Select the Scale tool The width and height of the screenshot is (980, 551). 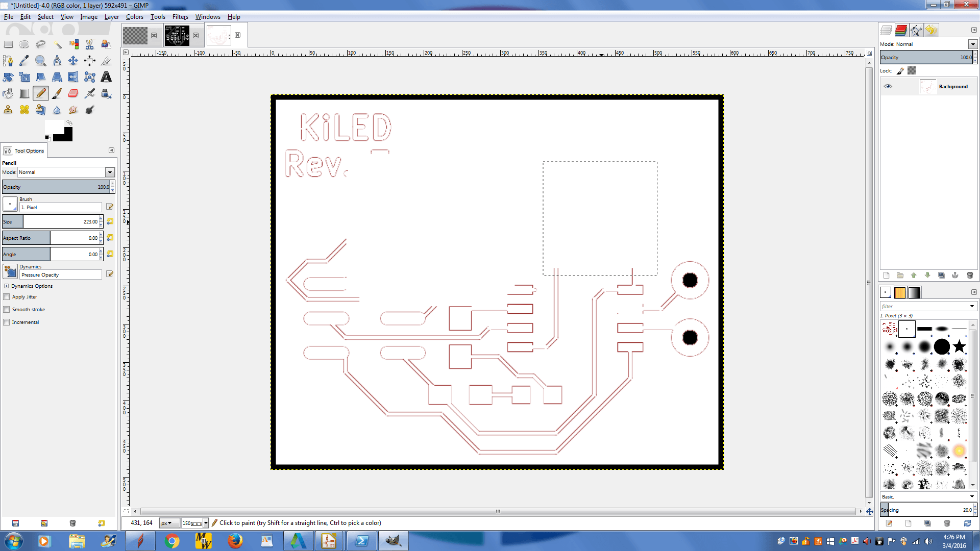coord(24,77)
